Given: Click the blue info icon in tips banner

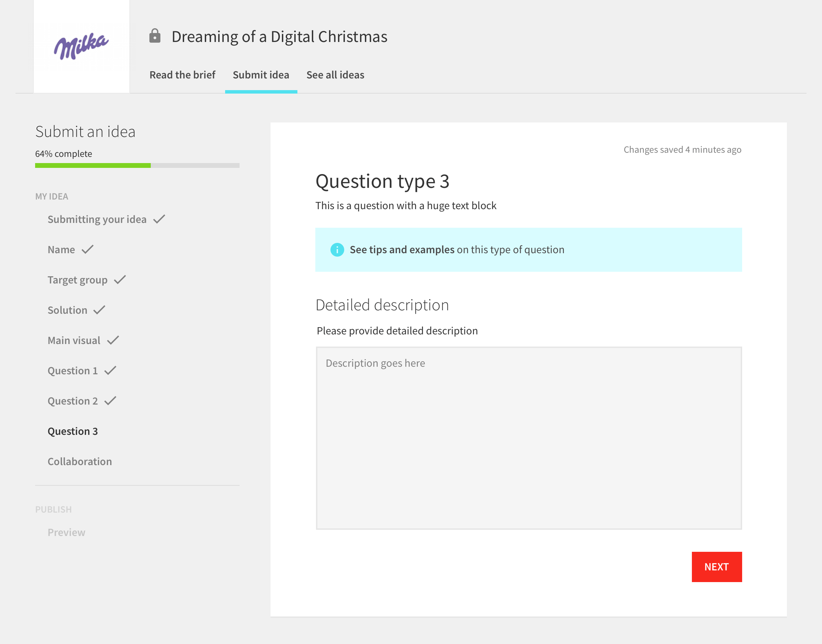Looking at the screenshot, I should coord(337,250).
